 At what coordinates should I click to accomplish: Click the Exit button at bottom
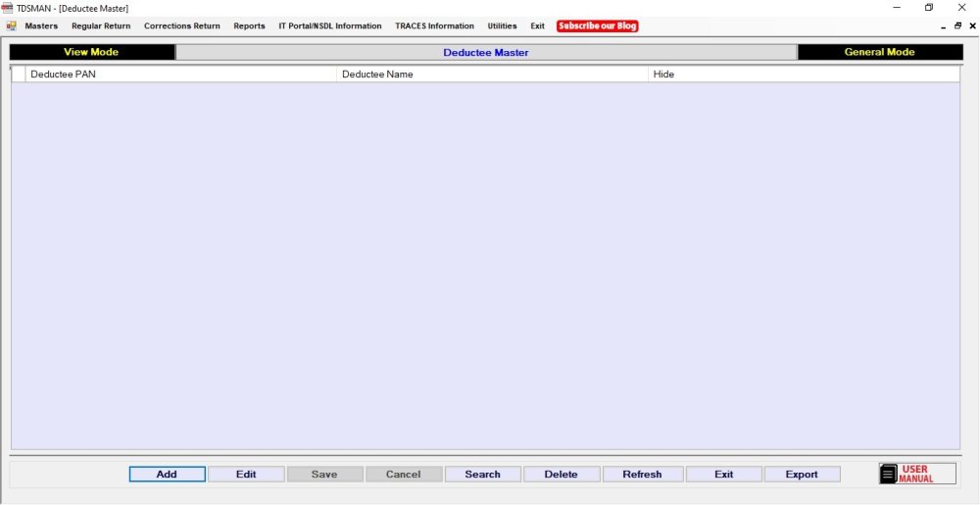pyautogui.click(x=724, y=475)
